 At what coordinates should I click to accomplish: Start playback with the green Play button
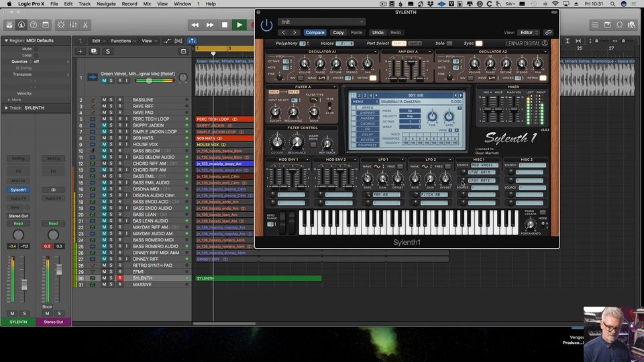pyautogui.click(x=239, y=25)
